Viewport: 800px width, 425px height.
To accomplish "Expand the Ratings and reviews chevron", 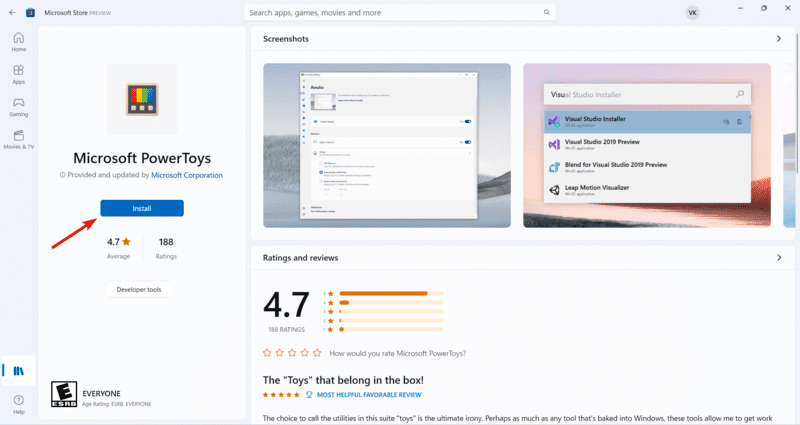I will (779, 258).
